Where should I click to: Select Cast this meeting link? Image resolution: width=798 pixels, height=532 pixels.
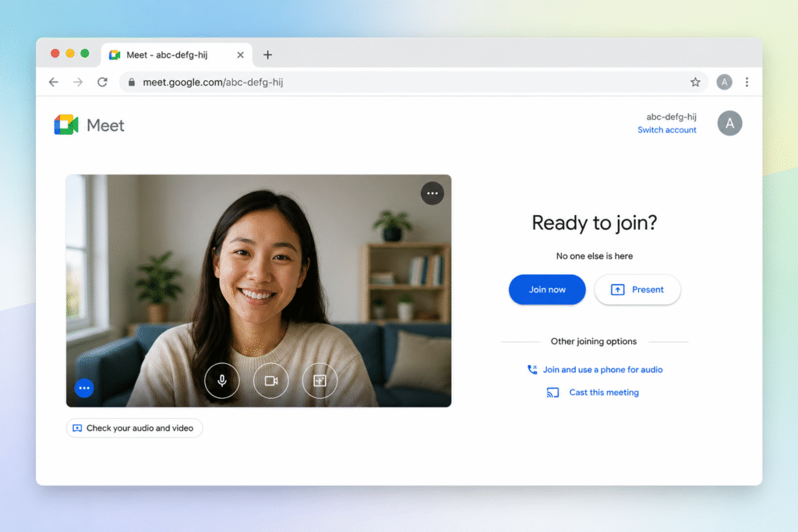[x=604, y=392]
